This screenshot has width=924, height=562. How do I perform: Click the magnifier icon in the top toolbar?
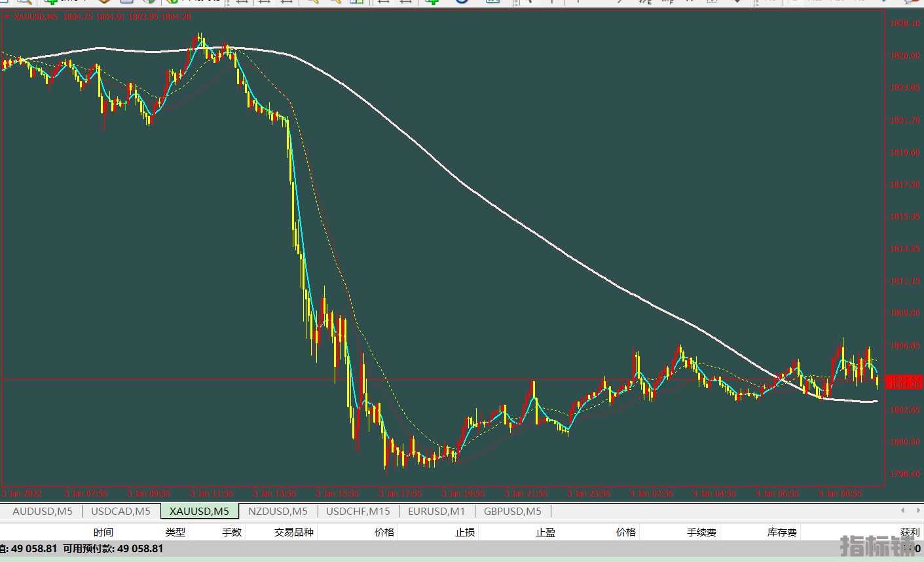tap(24, 2)
